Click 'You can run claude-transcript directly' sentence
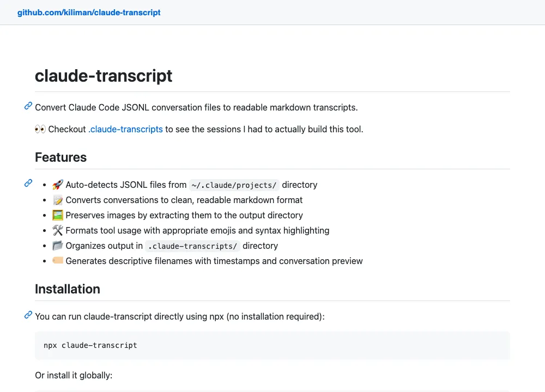 (180, 317)
